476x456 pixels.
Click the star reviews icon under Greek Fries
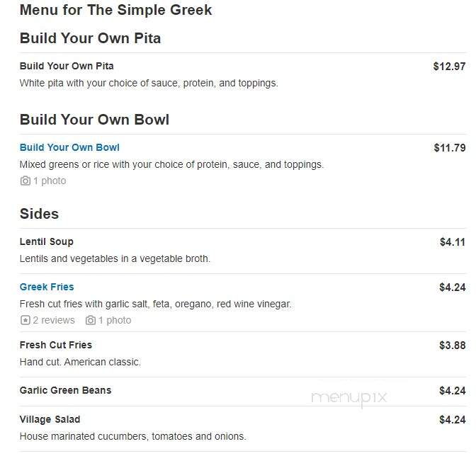(x=25, y=320)
